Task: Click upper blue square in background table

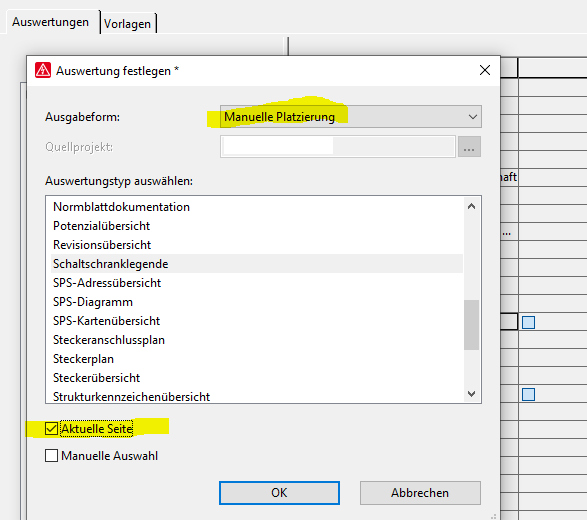Action: pyautogui.click(x=528, y=322)
